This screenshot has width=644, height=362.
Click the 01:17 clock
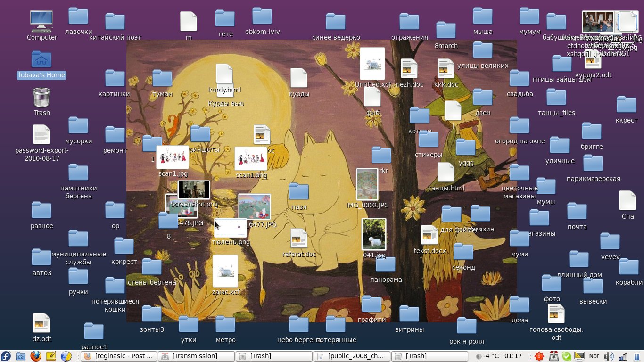(x=513, y=356)
